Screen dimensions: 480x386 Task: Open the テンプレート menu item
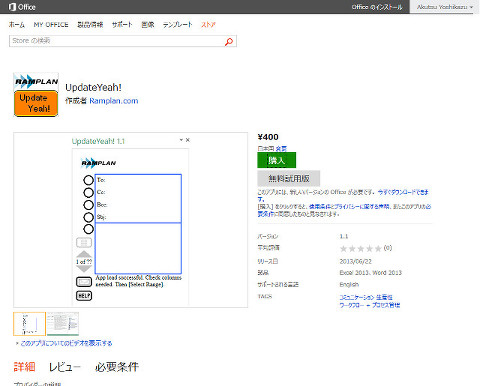click(x=177, y=25)
